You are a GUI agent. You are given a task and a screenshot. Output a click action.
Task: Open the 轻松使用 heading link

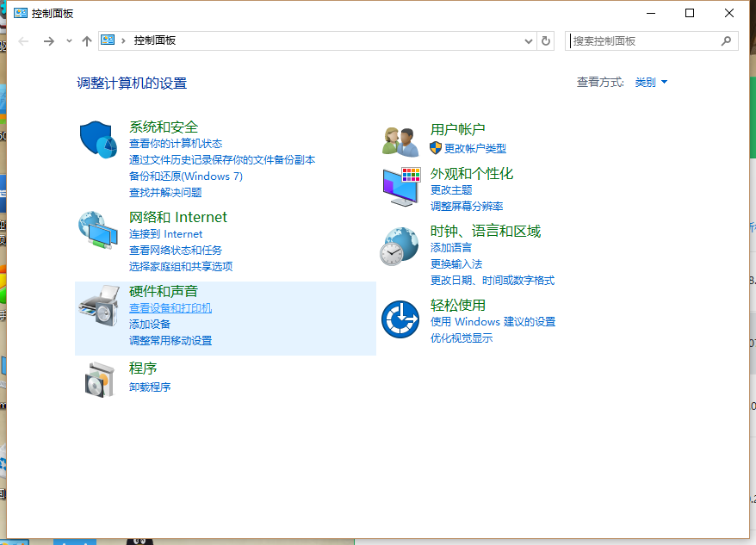point(457,306)
